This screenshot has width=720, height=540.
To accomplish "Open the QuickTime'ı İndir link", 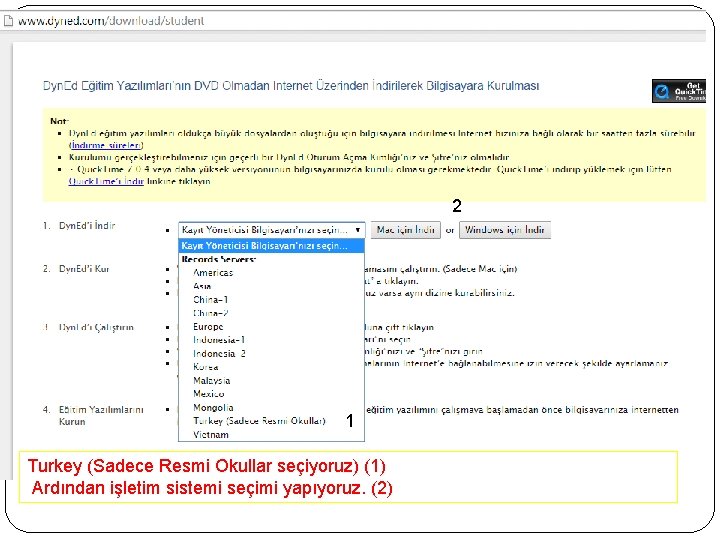I will pos(107,181).
